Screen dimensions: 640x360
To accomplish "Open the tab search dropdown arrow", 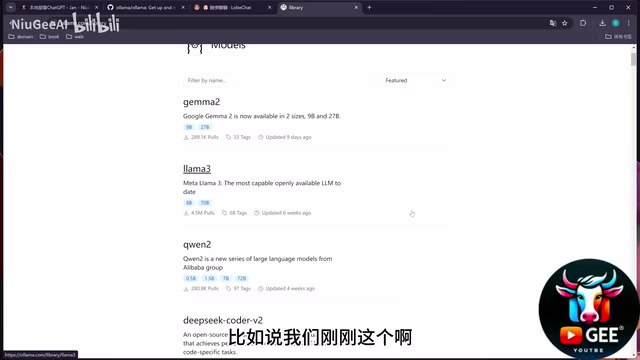I will (11, 7).
